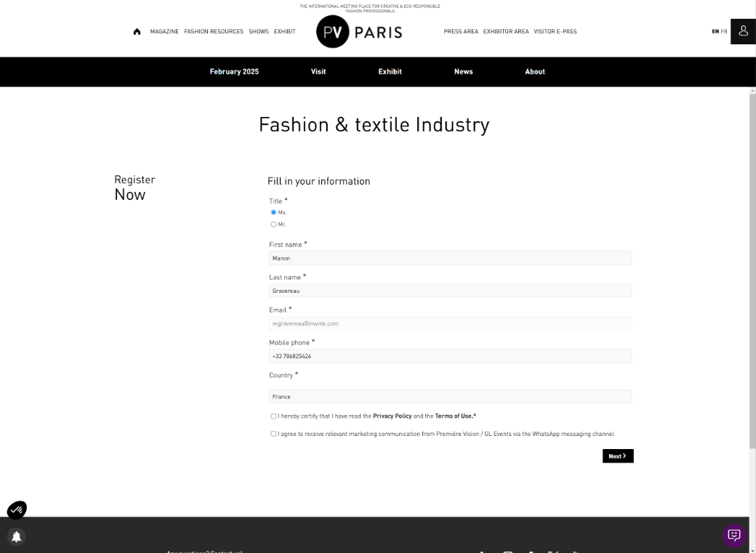The width and height of the screenshot is (756, 553).
Task: Click the Next button
Action: point(618,456)
